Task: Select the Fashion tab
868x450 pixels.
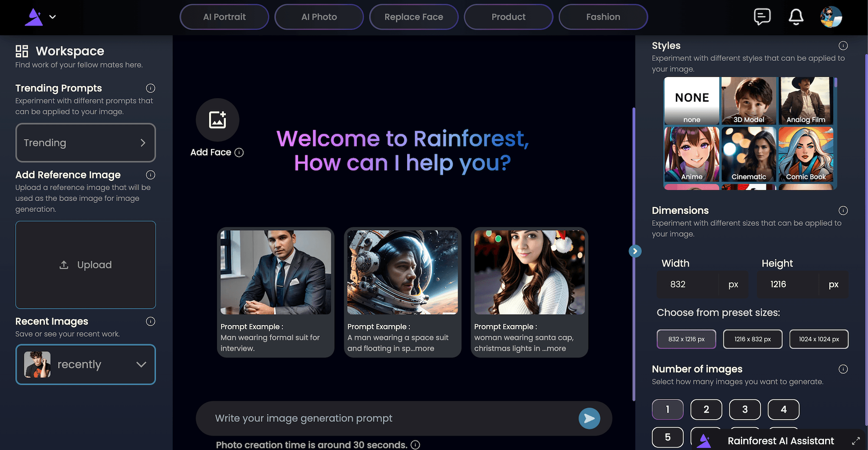Action: click(603, 17)
